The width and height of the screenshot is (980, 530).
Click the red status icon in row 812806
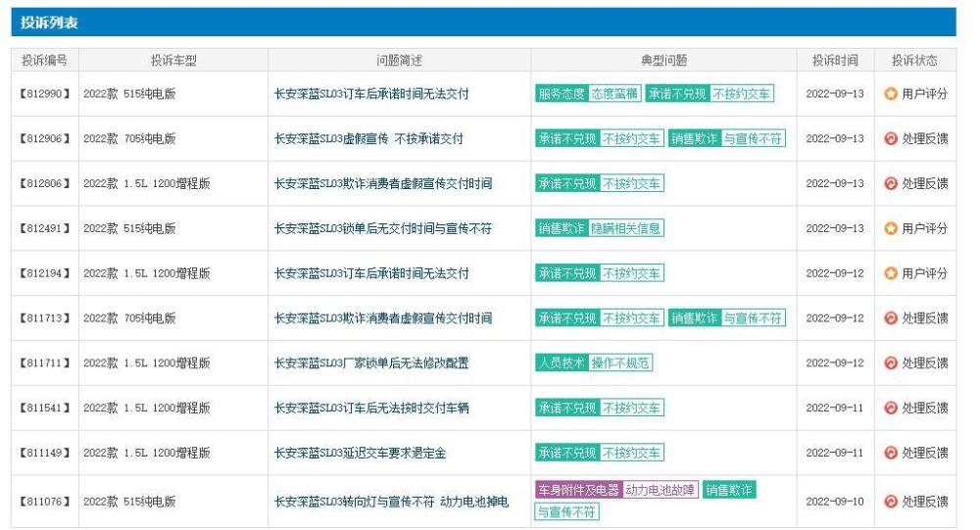(891, 184)
